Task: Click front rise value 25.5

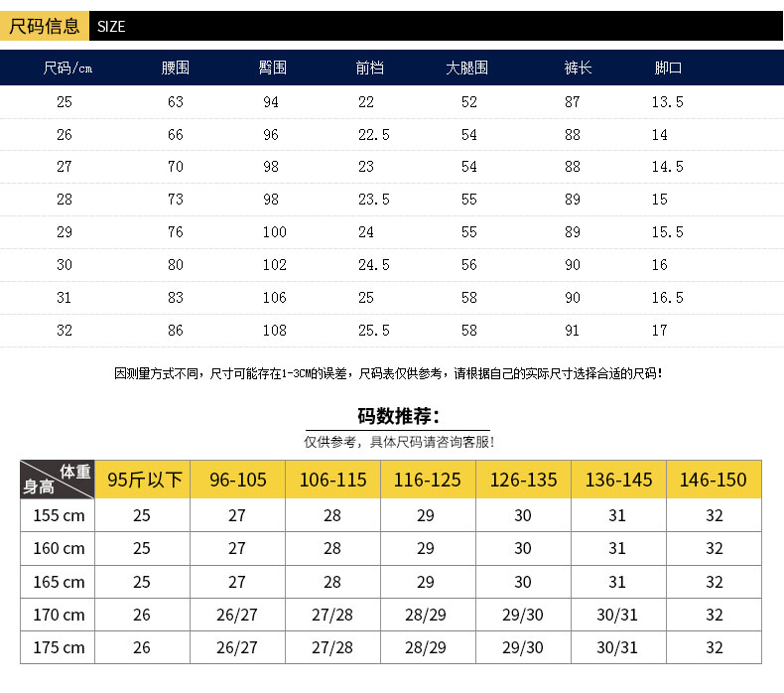Action: (374, 331)
